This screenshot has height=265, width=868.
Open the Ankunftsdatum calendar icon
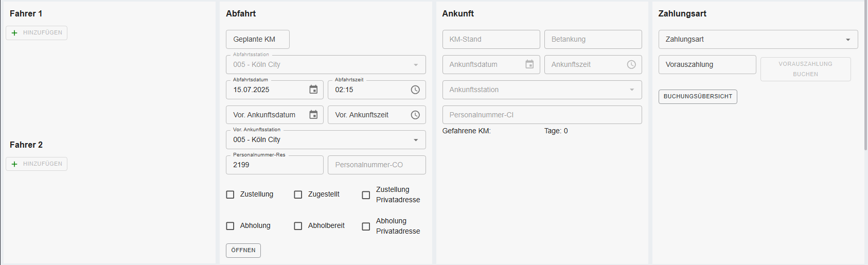pos(529,64)
